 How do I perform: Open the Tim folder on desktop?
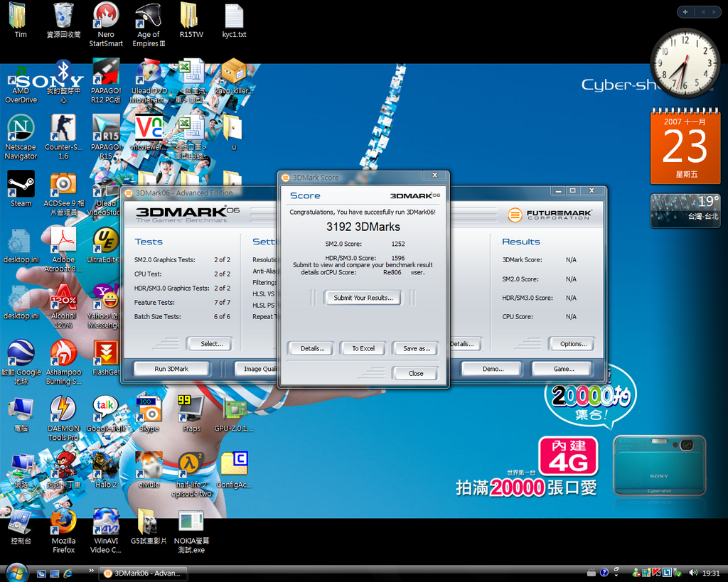20,21
